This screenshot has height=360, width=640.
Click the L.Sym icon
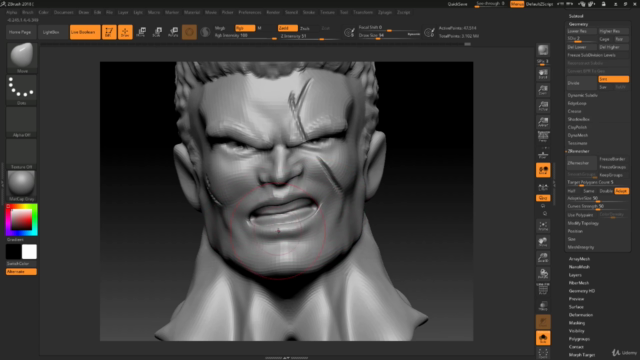[x=543, y=187]
